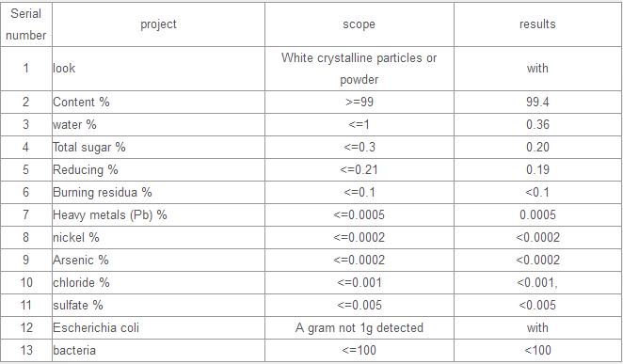This screenshot has width=623, height=364.
Task: Click 'Heavy metals (Pb) %' cell
Action: tap(158, 215)
